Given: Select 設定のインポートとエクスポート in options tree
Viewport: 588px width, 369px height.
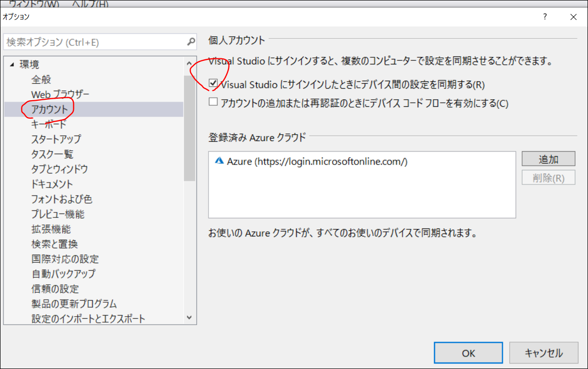Looking at the screenshot, I should point(88,319).
